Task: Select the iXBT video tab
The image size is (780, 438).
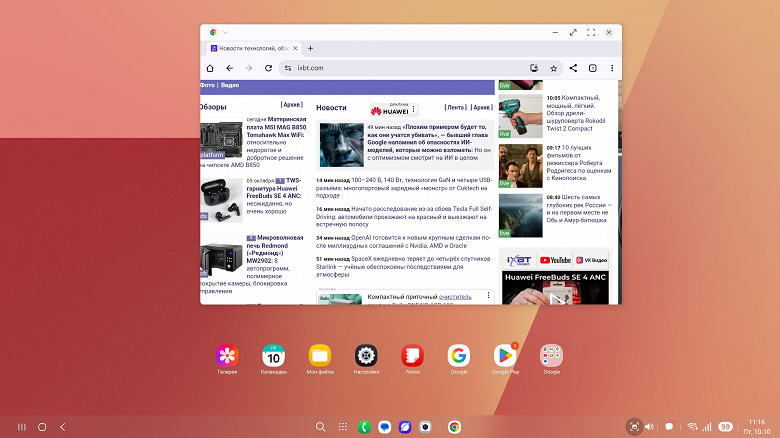Action: [519, 260]
